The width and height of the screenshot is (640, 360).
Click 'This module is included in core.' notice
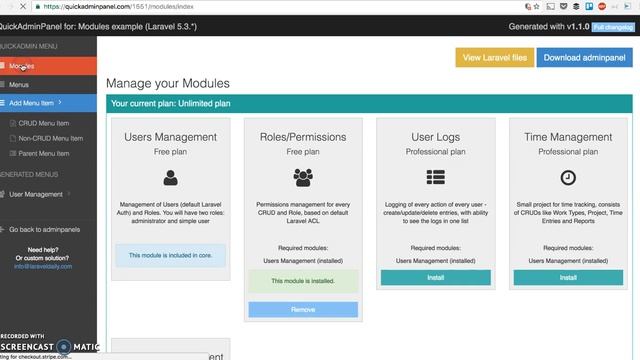[x=171, y=255]
